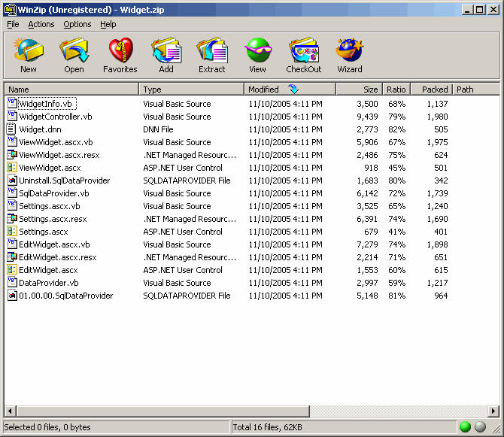Viewport: 504px width, 437px height.
Task: Click the green status light indicator
Action: 465,426
